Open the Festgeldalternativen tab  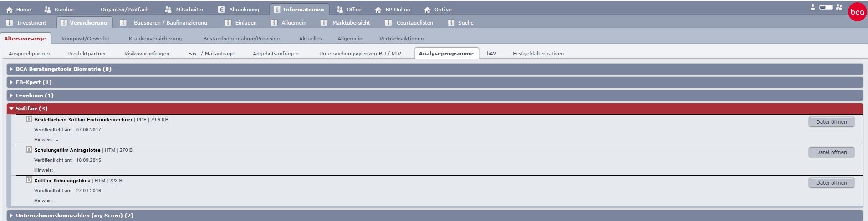click(538, 54)
